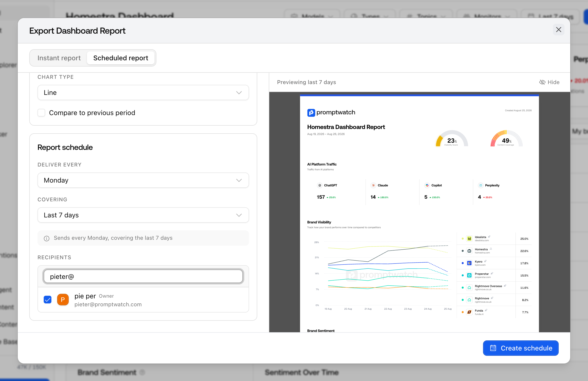Click the Homestra logo in brand list
This screenshot has width=588, height=381.
click(x=469, y=251)
